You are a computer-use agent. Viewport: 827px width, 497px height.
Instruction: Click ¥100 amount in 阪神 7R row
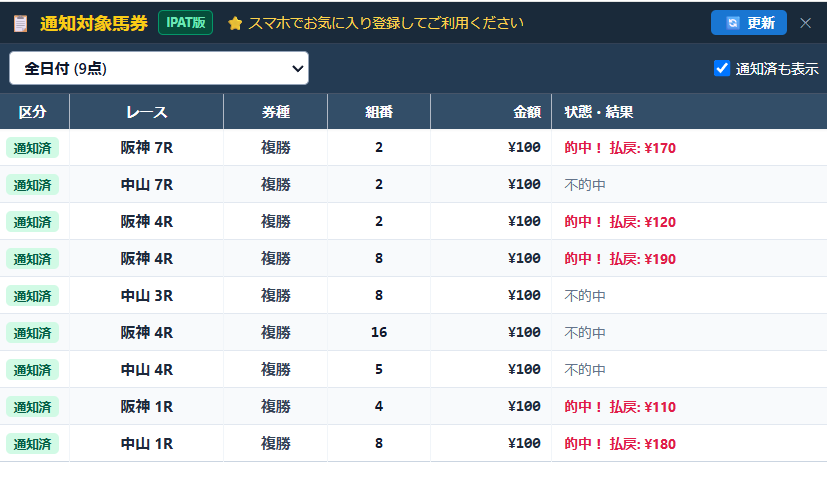coord(524,147)
